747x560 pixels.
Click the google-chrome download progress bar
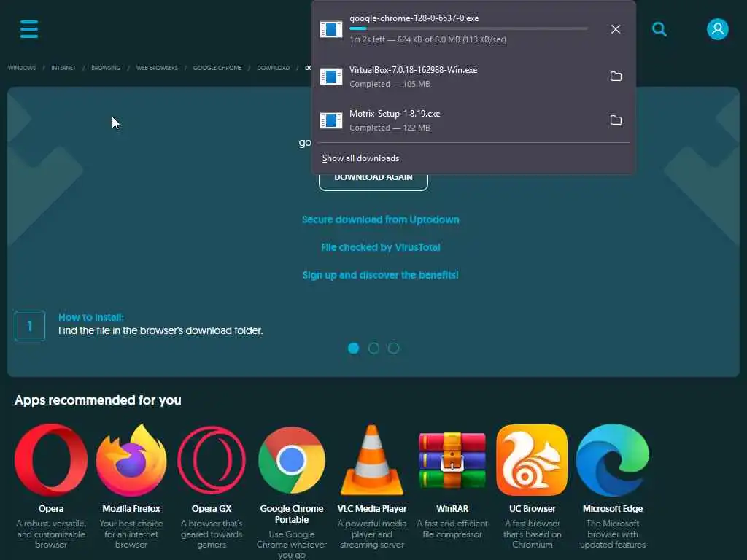tap(469, 28)
